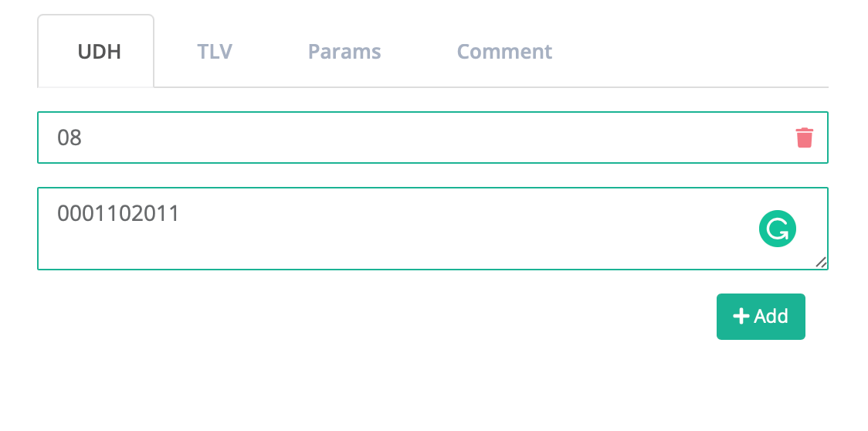Open the Grammarly icon in the textarea

777,228
